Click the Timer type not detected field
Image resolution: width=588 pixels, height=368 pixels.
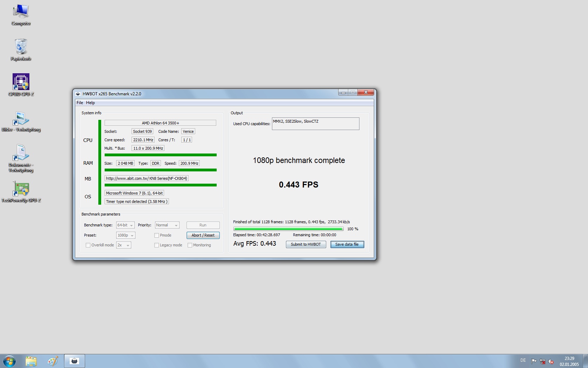tap(137, 202)
